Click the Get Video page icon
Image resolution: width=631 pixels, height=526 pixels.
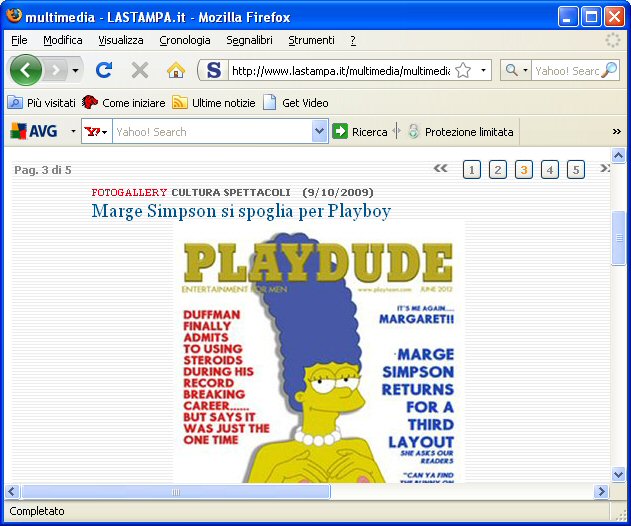click(270, 103)
